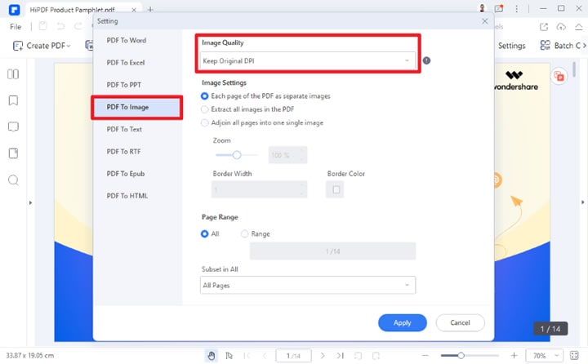
Task: Click the Batch toolbar button
Action: [x=560, y=46]
